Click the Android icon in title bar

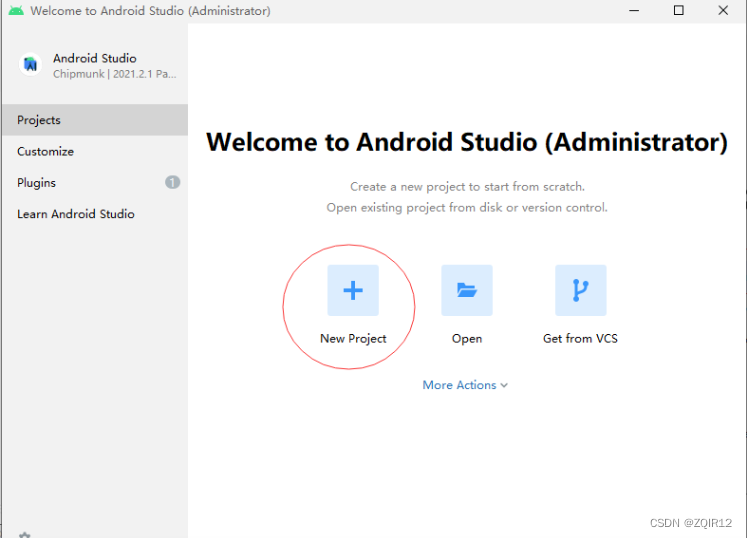click(16, 10)
